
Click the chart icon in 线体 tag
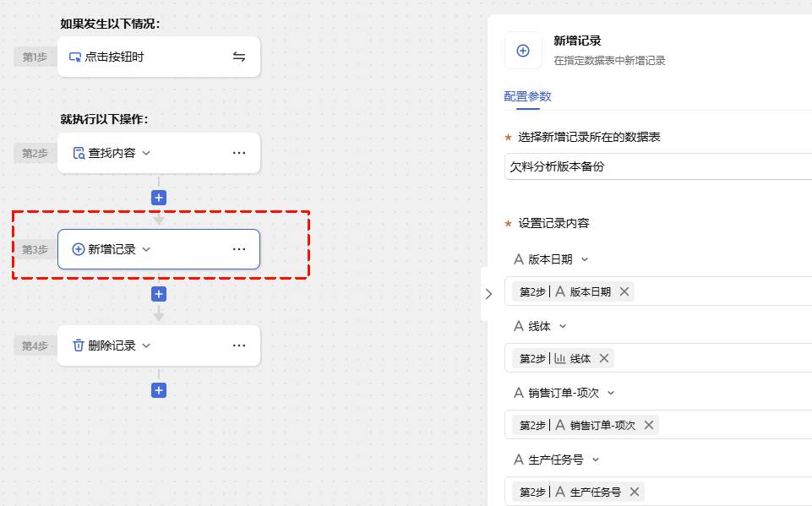click(560, 358)
